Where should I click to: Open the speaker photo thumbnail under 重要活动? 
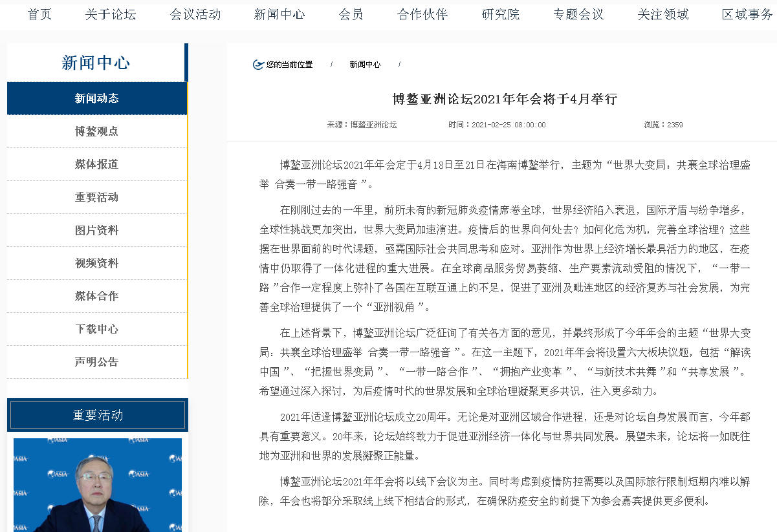point(98,485)
